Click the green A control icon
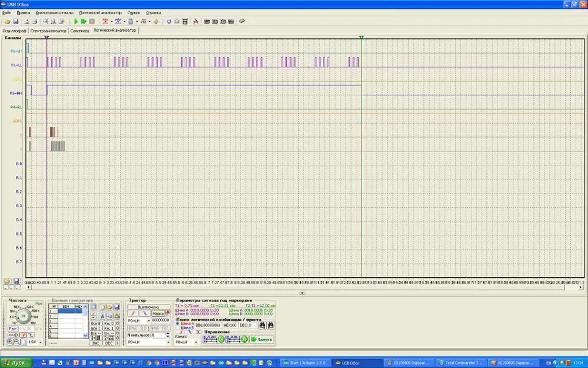588x368 pixels. click(244, 339)
